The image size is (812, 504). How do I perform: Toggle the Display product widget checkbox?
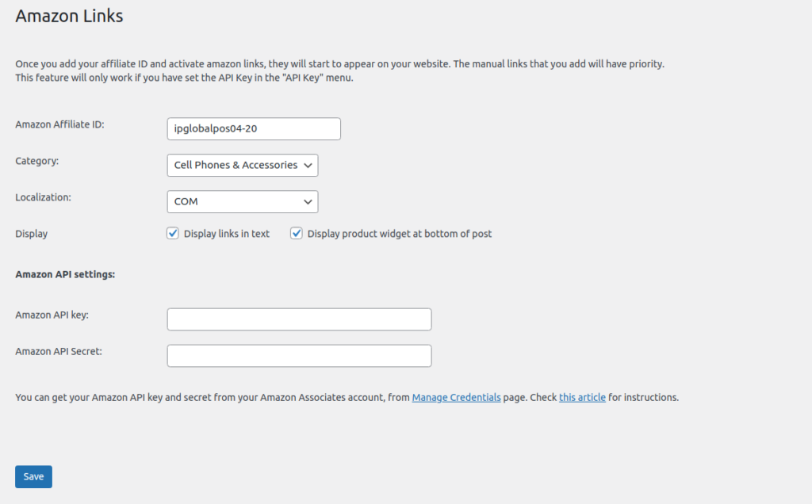coord(297,234)
